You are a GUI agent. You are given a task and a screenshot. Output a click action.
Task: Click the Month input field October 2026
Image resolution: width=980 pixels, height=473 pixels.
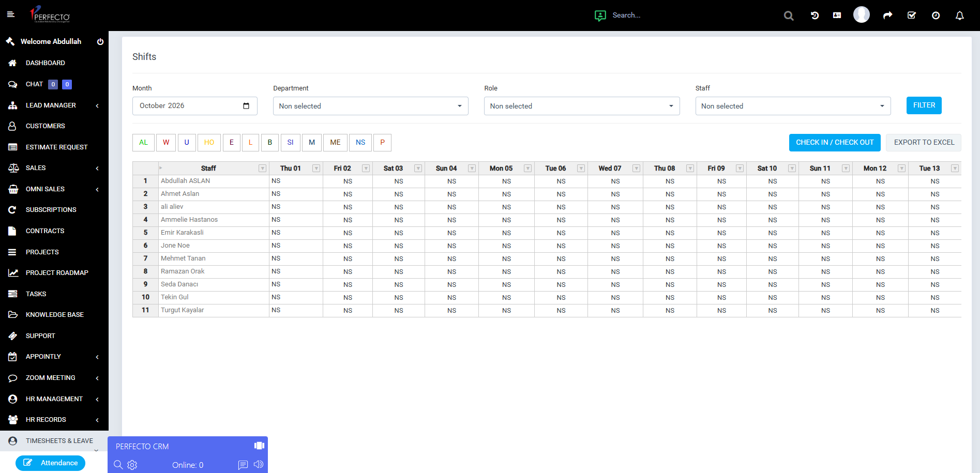[195, 106]
